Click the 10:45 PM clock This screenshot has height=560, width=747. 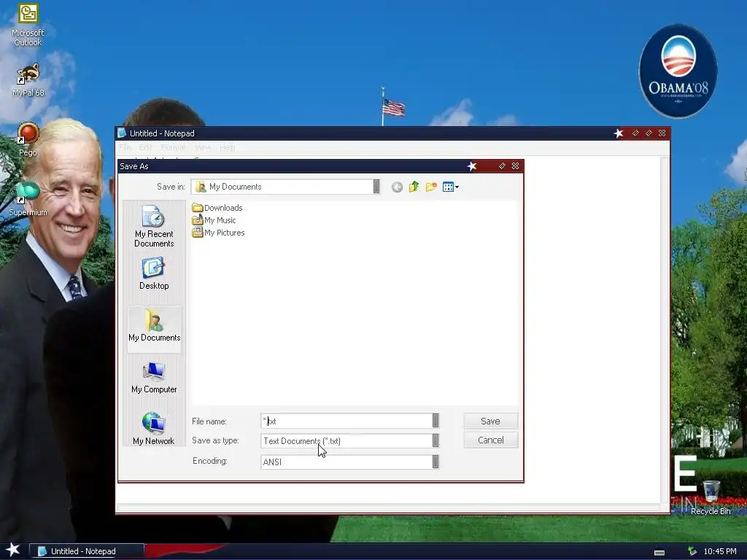720,551
